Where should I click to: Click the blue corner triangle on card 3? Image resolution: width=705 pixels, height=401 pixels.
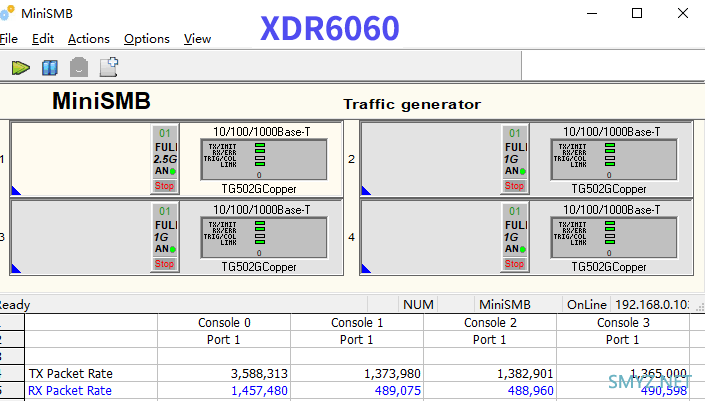[x=16, y=268]
